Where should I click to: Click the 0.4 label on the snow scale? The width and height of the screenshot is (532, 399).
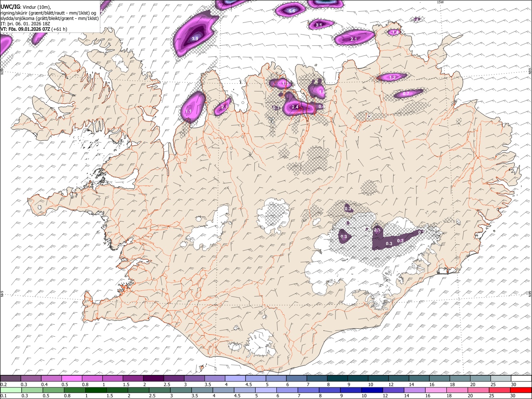44,384
